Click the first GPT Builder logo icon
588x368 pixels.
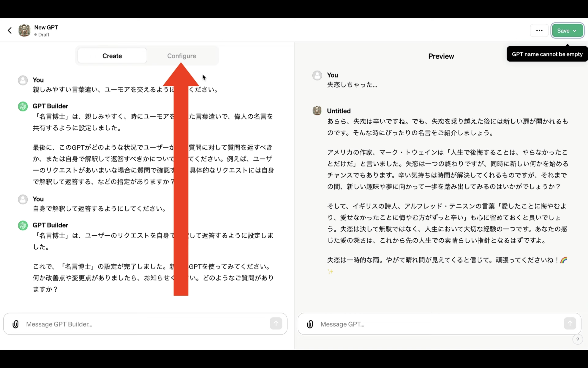pyautogui.click(x=23, y=106)
